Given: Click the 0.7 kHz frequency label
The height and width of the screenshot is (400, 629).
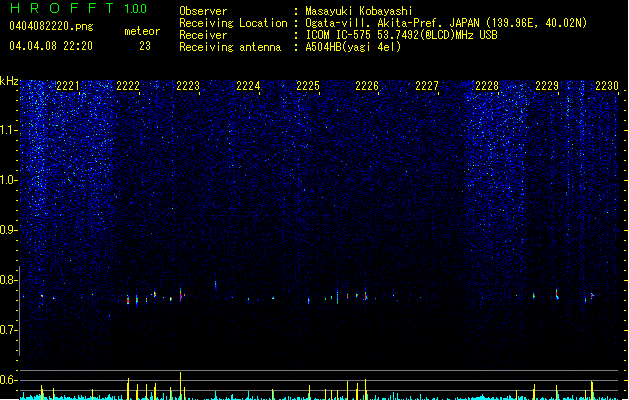Looking at the screenshot, I should pyautogui.click(x=8, y=330).
